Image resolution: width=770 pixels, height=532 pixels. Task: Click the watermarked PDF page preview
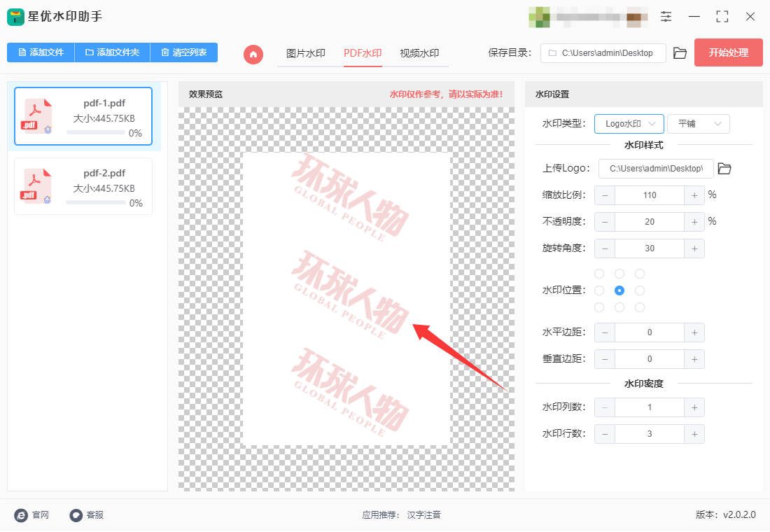346,299
